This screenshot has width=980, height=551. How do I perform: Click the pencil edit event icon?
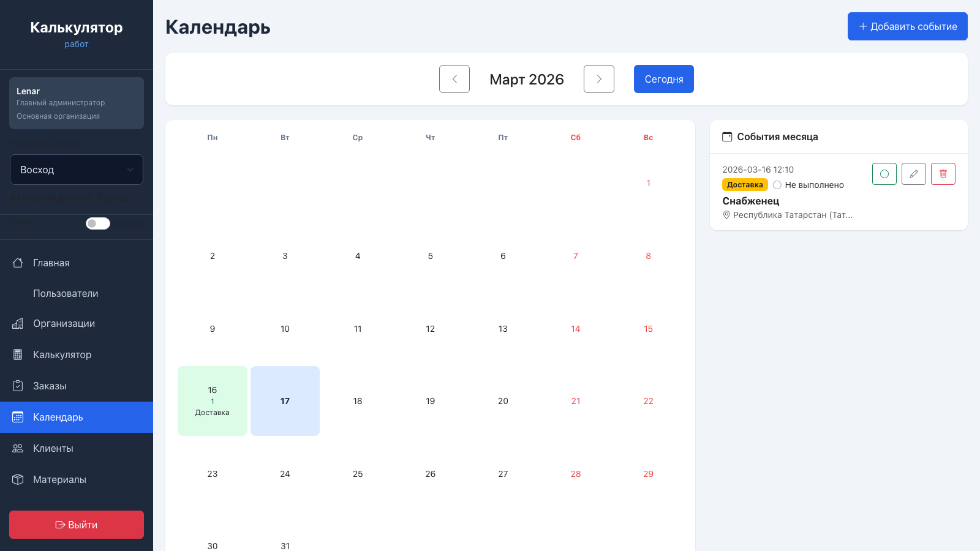913,174
